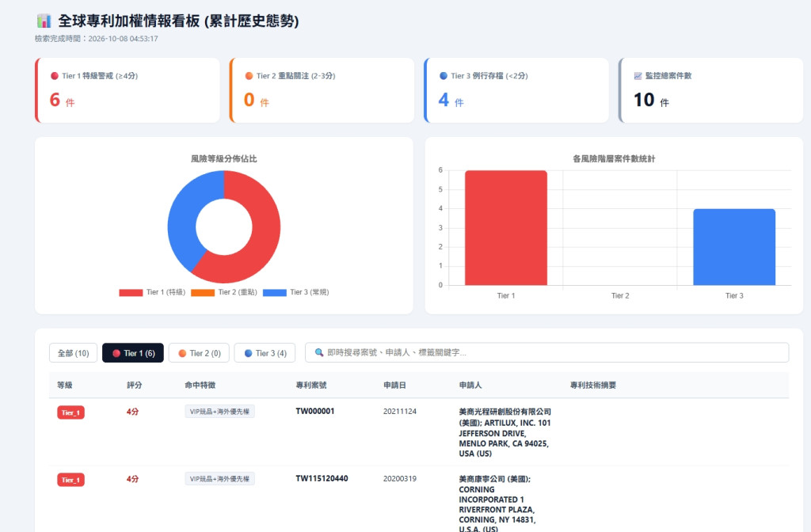Click the blue dot on Tier 3 card
Viewport: 811px width, 532px height.
(x=444, y=76)
